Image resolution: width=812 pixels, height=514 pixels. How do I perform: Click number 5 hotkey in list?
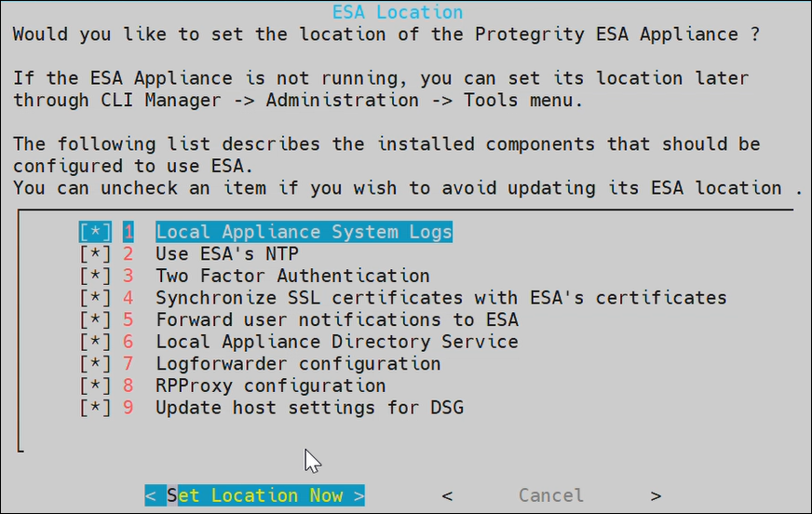[129, 320]
